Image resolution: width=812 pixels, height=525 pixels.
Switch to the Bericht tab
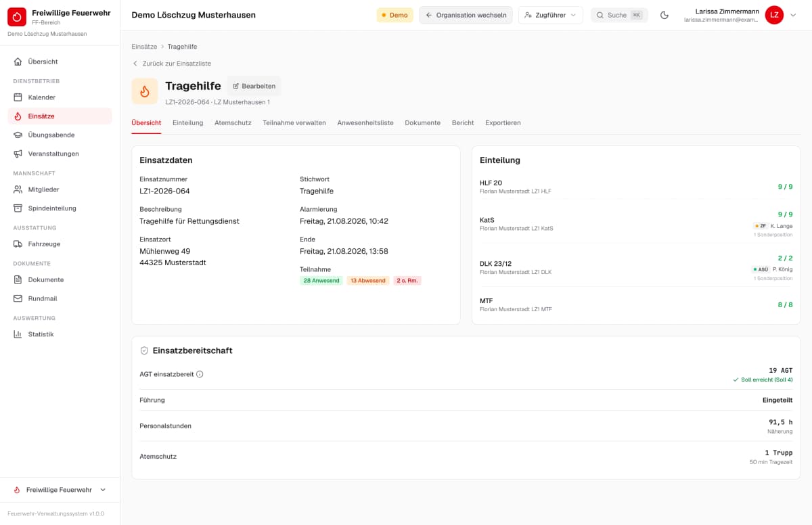click(x=463, y=123)
